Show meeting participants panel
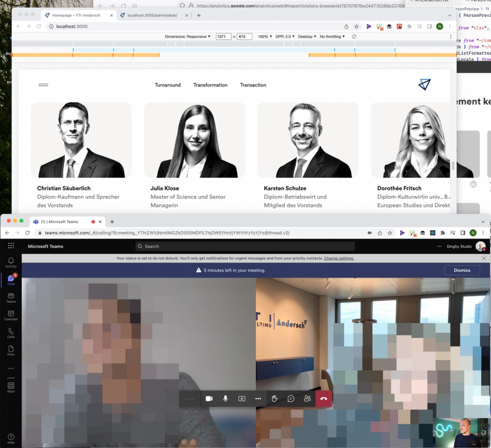Viewport: 491px width, 448px height. pyautogui.click(x=307, y=398)
